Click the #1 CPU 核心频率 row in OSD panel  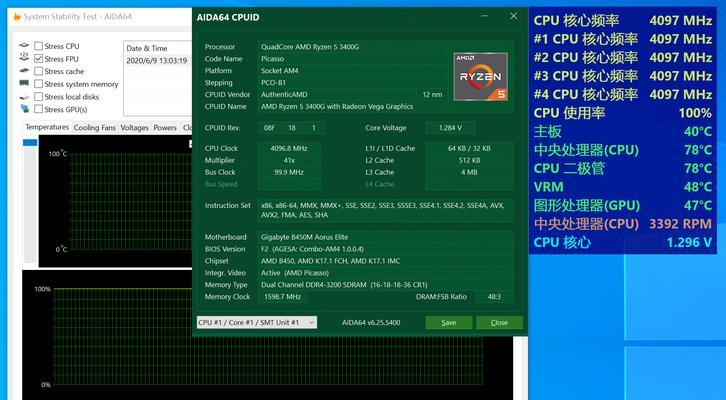[623, 39]
